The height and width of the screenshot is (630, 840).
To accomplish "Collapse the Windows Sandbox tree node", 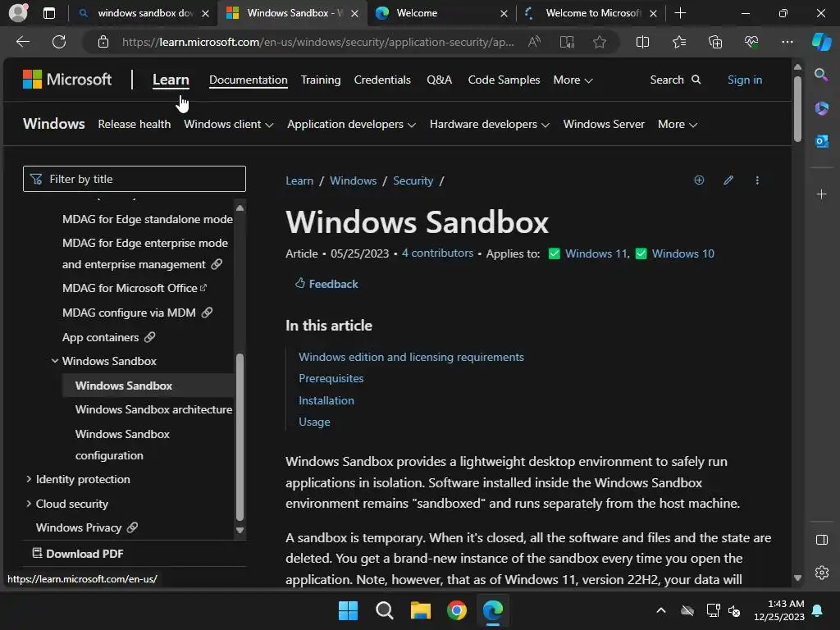I will click(55, 361).
